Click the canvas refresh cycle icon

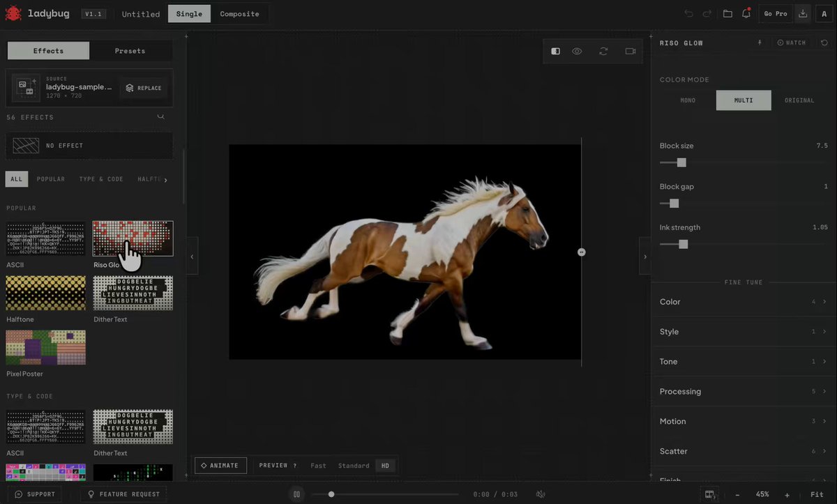pos(603,51)
